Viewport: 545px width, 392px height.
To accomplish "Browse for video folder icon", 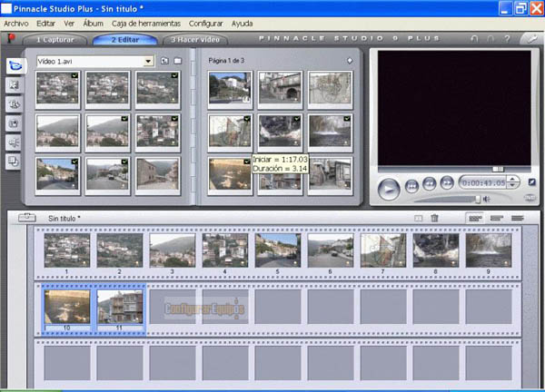I will pyautogui.click(x=178, y=61).
